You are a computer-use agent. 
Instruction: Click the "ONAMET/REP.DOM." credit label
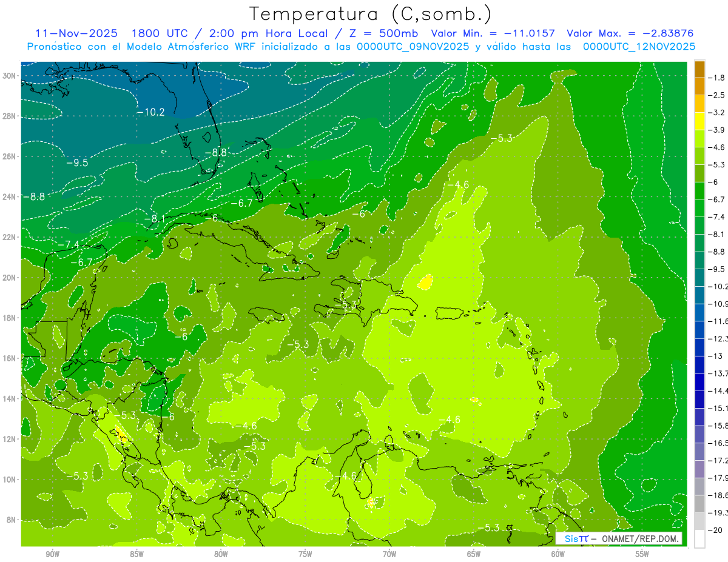[x=641, y=538]
